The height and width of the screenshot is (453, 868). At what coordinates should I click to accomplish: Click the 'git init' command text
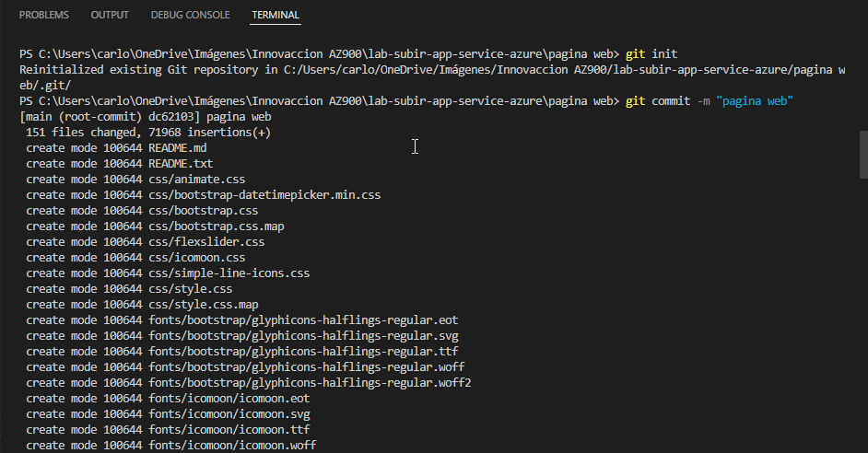651,54
